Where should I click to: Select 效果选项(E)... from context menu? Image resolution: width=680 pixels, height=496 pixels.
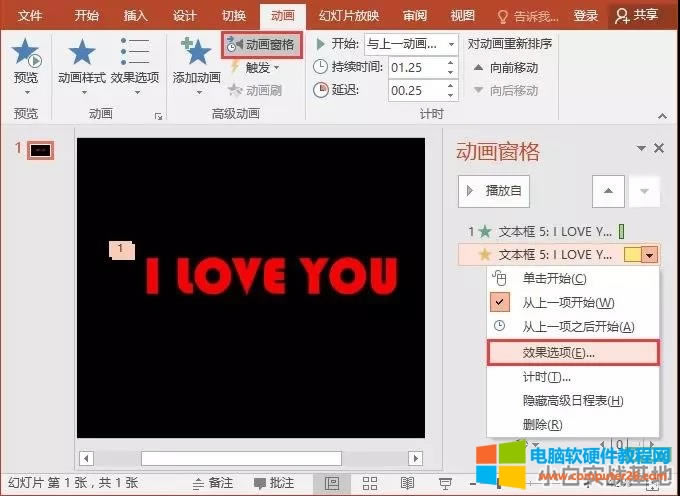pos(558,352)
